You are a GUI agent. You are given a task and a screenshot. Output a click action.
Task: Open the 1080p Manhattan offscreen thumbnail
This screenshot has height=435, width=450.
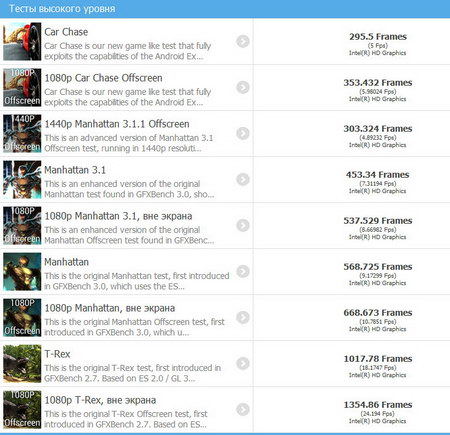[x=22, y=317]
